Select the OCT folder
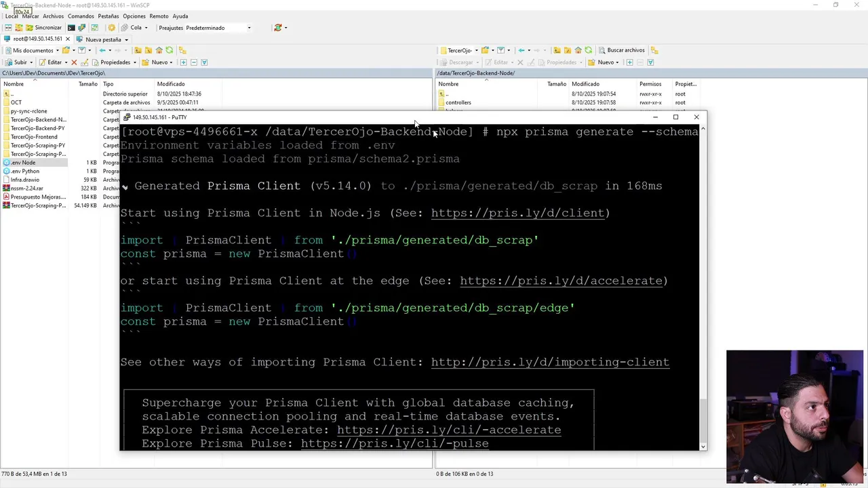 tap(16, 102)
